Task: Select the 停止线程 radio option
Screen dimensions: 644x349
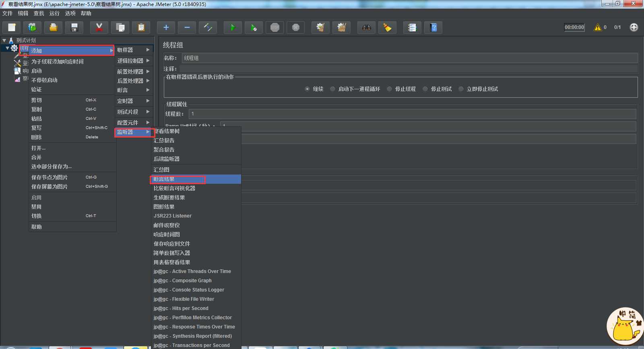Action: 389,89
